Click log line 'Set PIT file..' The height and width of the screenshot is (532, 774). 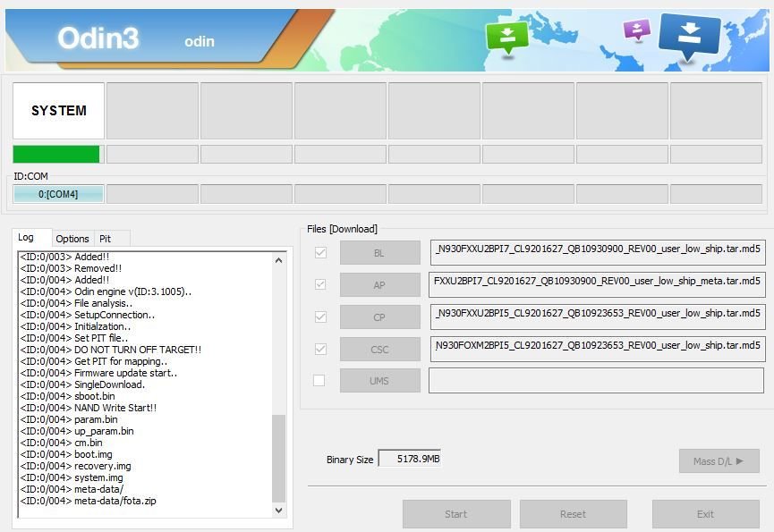tap(74, 338)
